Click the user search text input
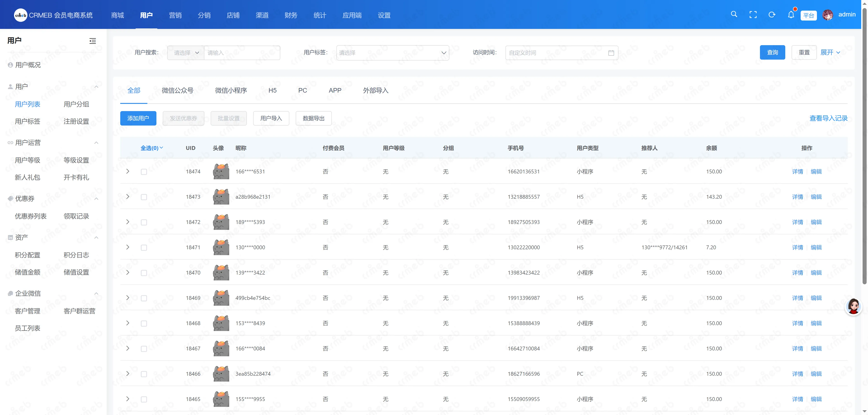Image resolution: width=868 pixels, height=415 pixels. click(x=242, y=53)
